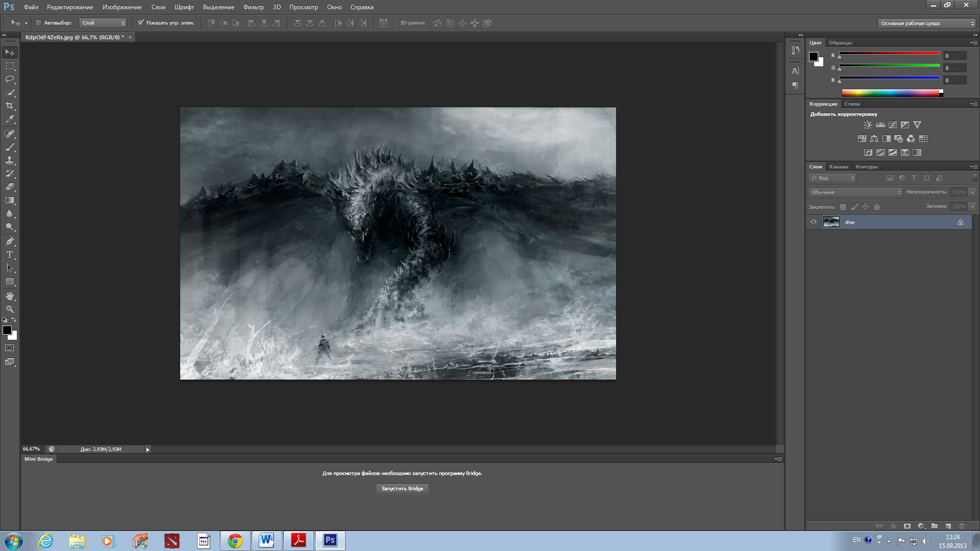Click the Запустить Bridge button
This screenshot has width=980, height=551.
(402, 489)
